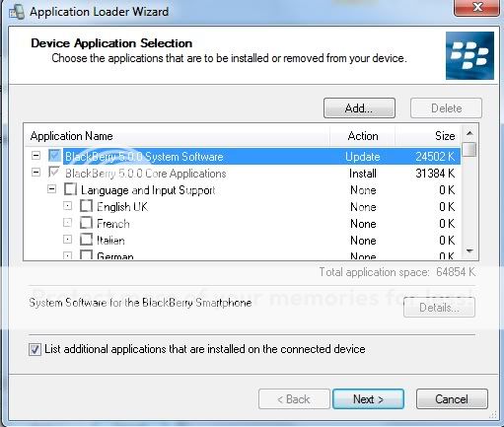
Task: Click the BlackBerry logo image
Action: pyautogui.click(x=469, y=55)
